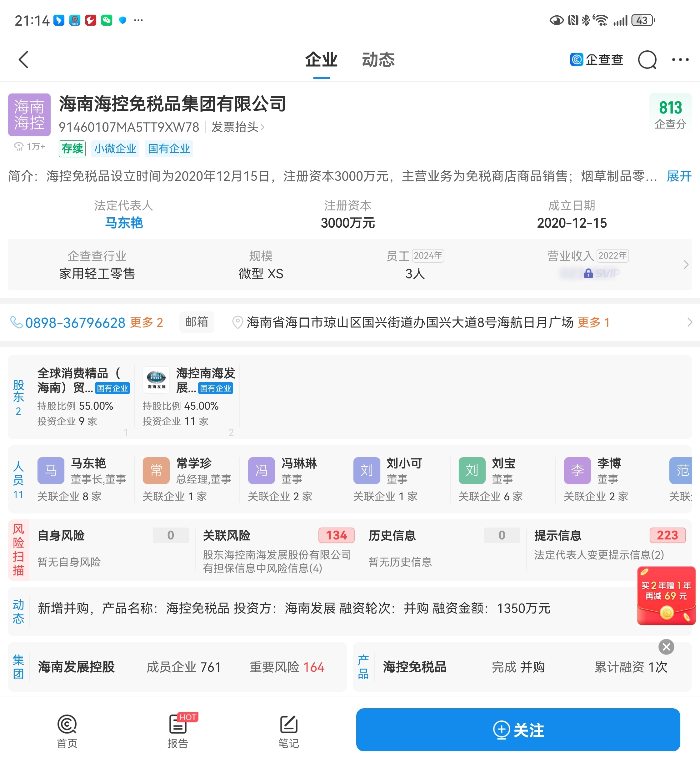
Task: Open 规模 微型 XS cell
Action: pyautogui.click(x=261, y=265)
